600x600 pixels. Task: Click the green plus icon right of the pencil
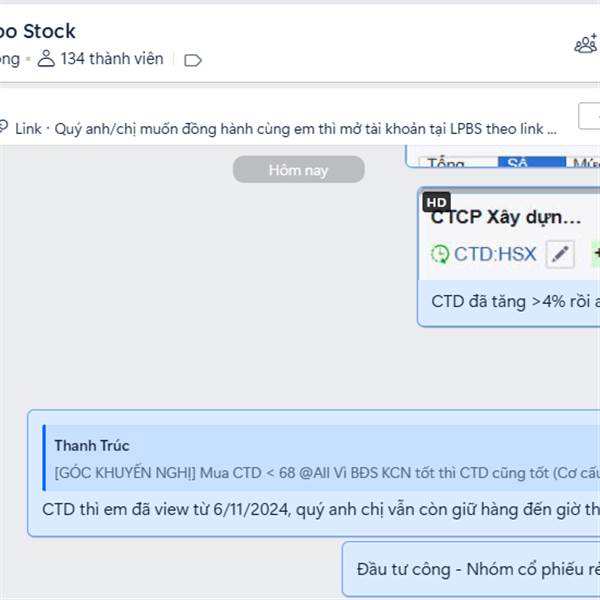point(596,253)
